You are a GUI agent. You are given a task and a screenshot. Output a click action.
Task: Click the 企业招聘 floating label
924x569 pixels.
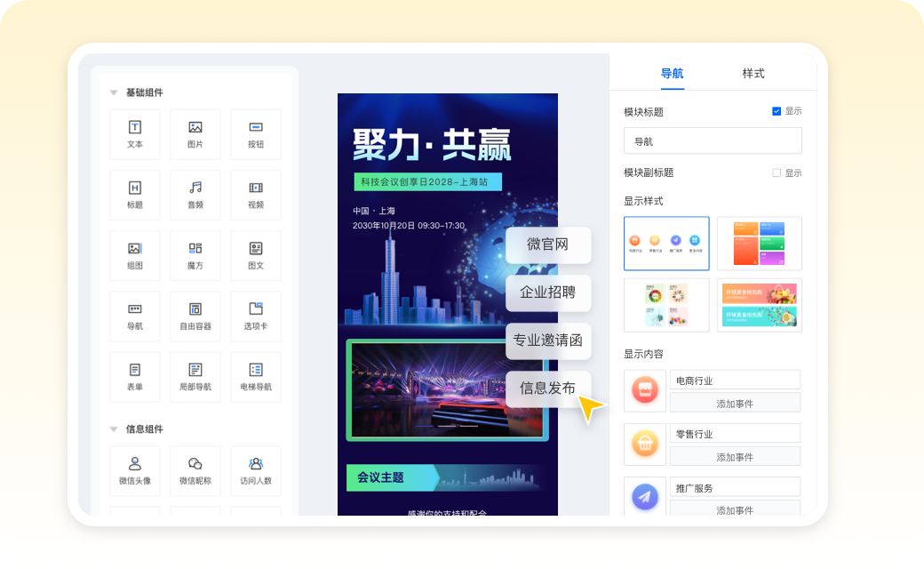coord(548,293)
